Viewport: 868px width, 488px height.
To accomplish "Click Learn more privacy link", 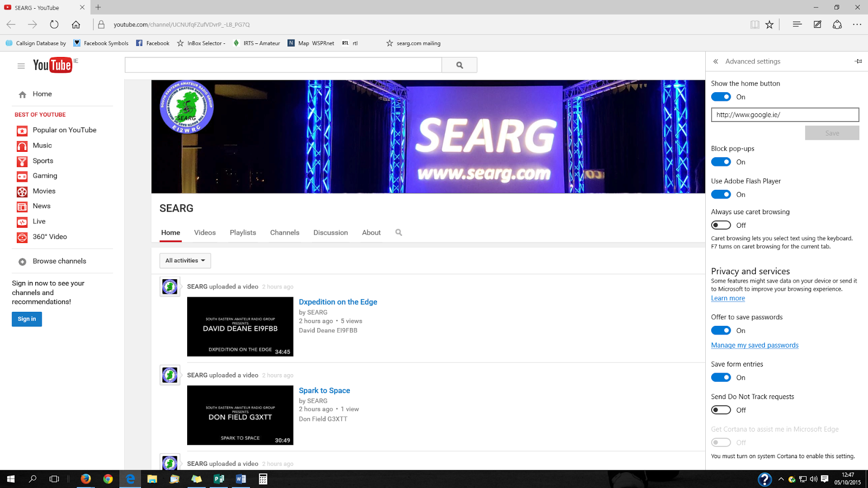I will 728,298.
